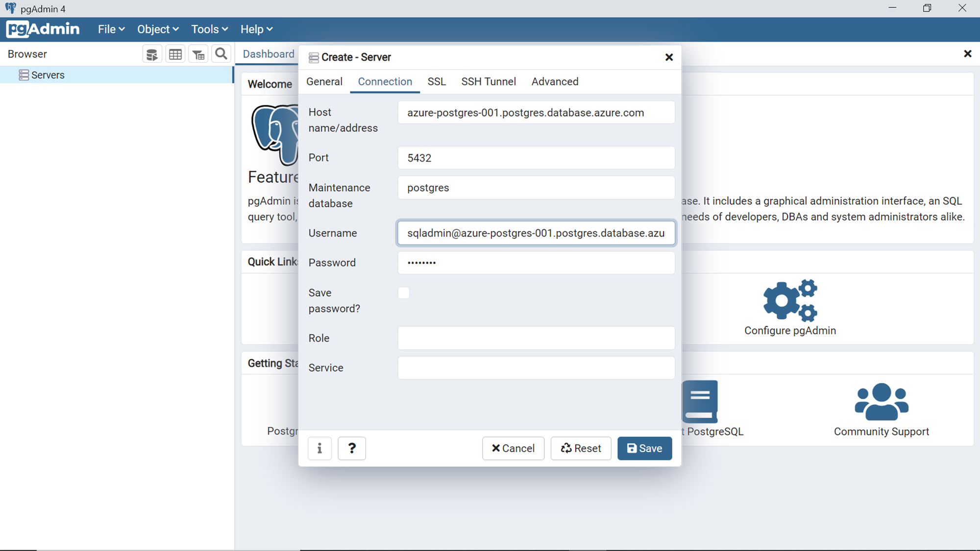
Task: Click the info button in dialog
Action: click(319, 448)
